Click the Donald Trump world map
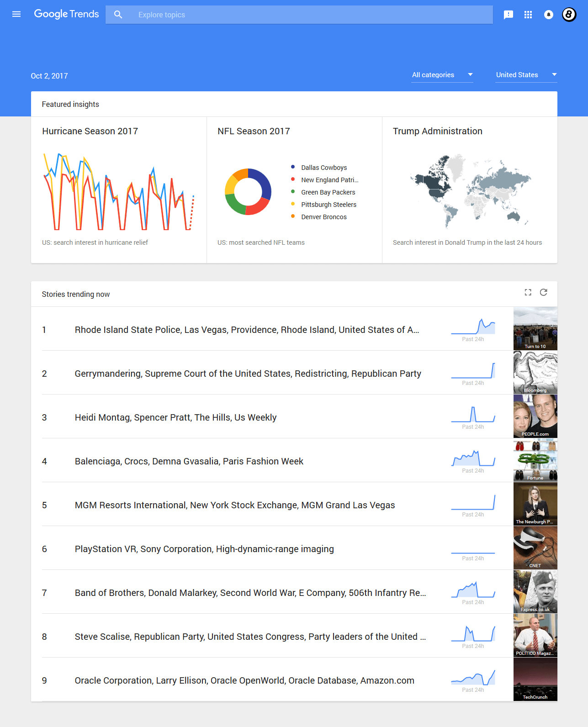This screenshot has height=727, width=588. (470, 191)
